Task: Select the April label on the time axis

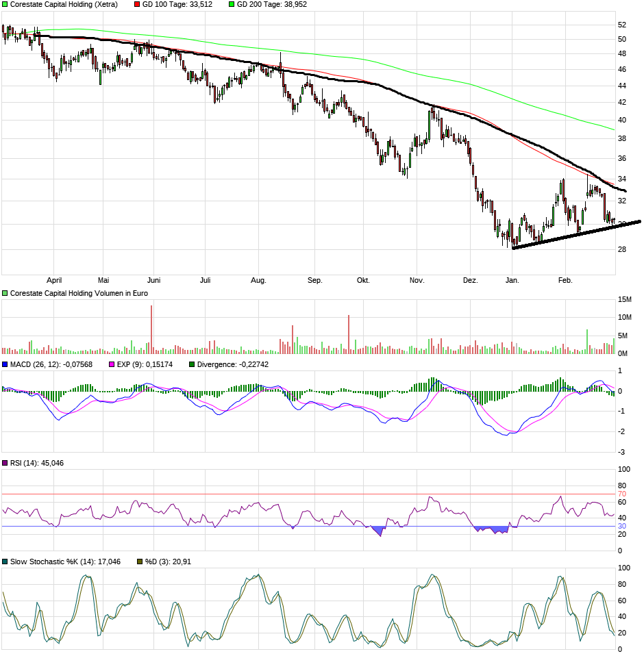Action: (x=55, y=279)
